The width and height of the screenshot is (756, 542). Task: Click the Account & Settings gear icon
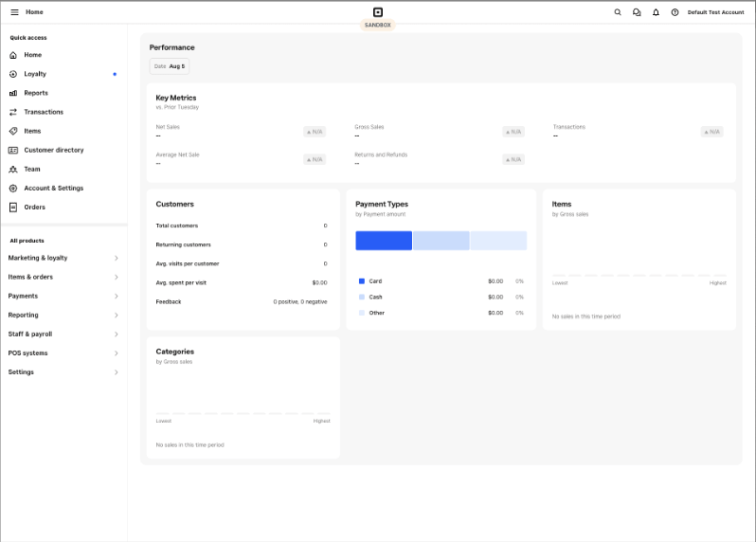tap(13, 188)
